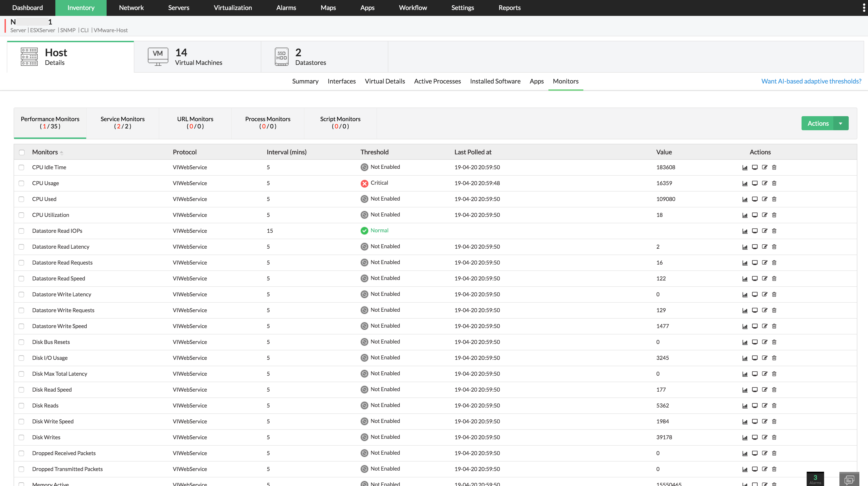The image size is (868, 486).
Task: Click the delete icon for Dropped Received Packets
Action: pos(774,453)
